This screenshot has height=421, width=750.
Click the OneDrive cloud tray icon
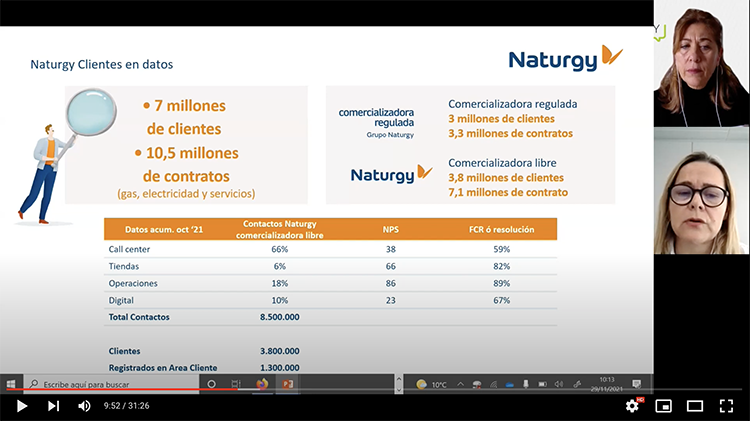(509, 385)
